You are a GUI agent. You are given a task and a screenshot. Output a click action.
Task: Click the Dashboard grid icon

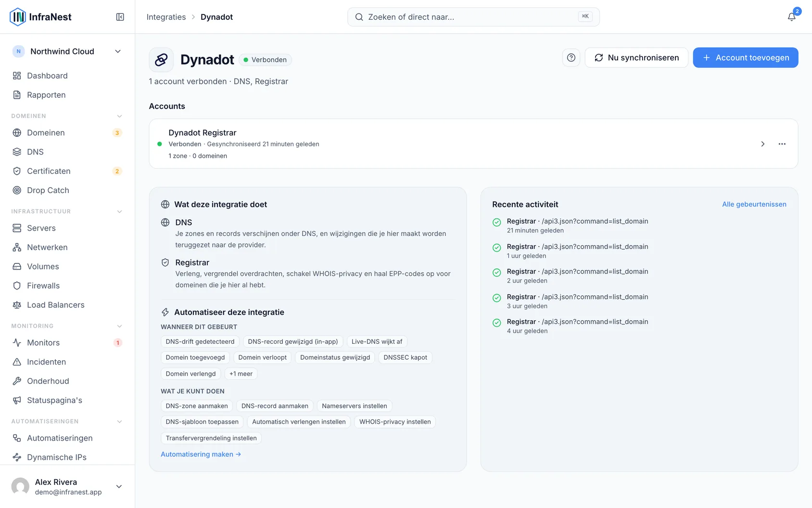click(x=17, y=76)
